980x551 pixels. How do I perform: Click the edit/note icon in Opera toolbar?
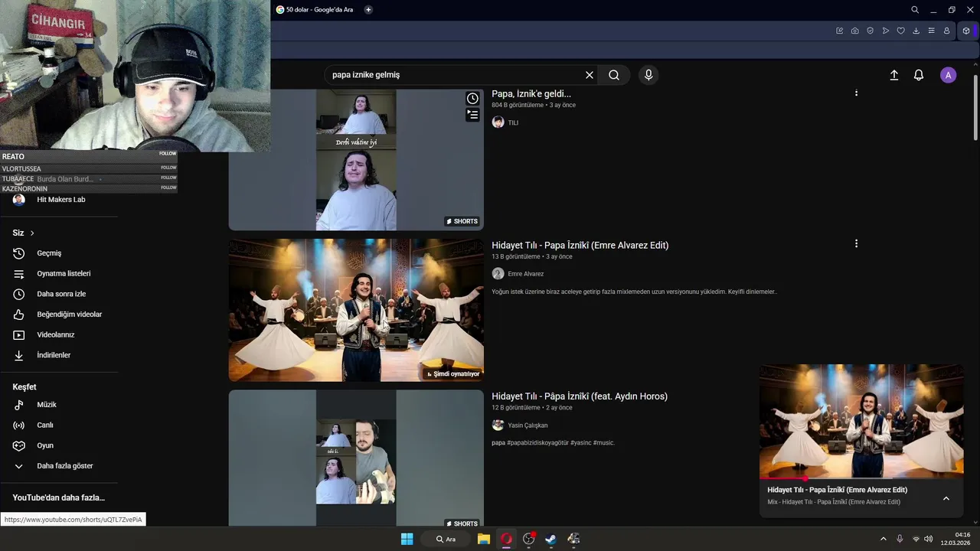coord(840,31)
